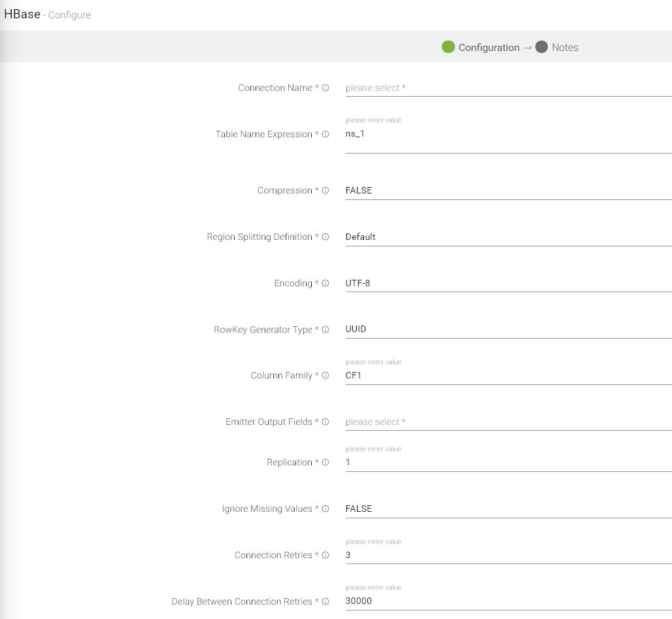Screen dimensions: 672x619
Task: Click the Column Family info icon
Action: click(326, 376)
